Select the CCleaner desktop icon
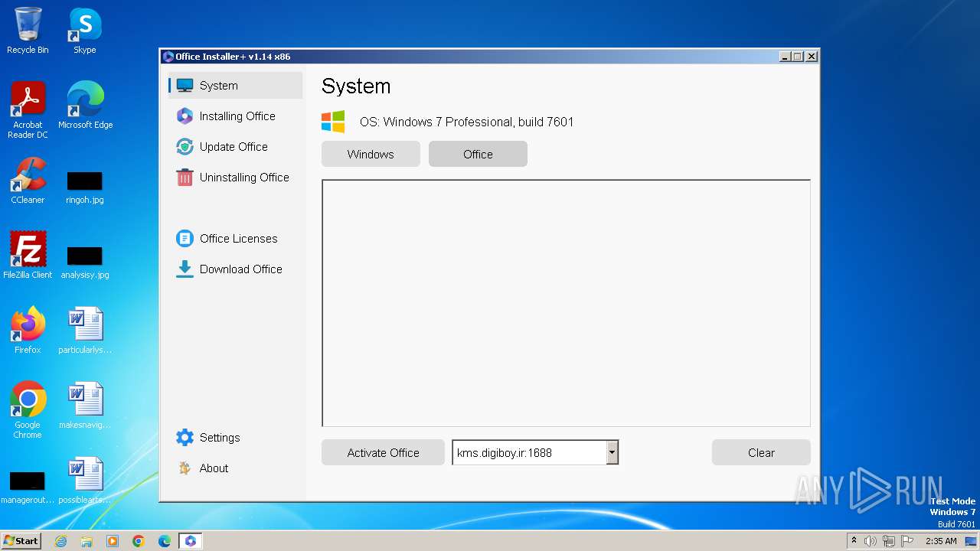Image resolution: width=980 pixels, height=551 pixels. [x=28, y=181]
